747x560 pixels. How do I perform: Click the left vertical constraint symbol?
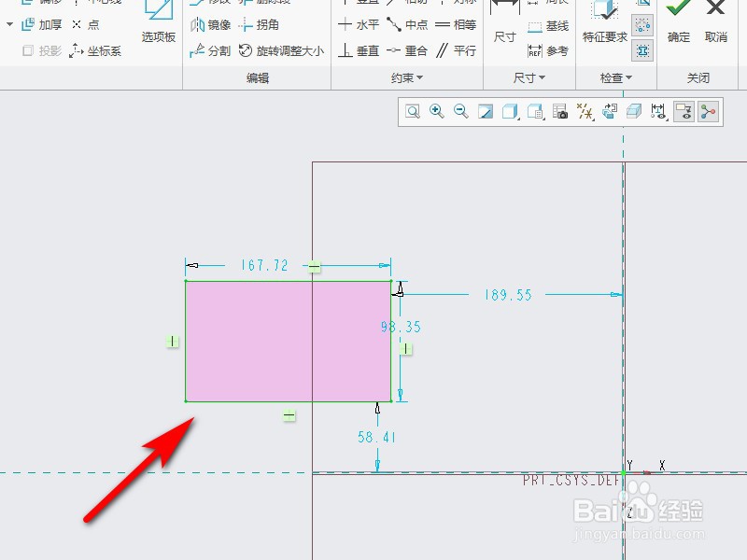tap(172, 341)
